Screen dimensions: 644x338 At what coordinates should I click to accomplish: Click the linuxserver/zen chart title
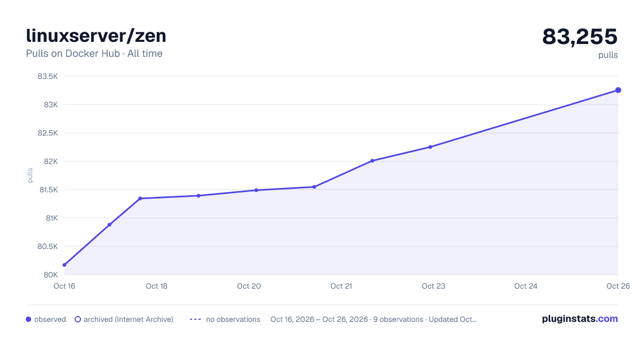pyautogui.click(x=96, y=35)
